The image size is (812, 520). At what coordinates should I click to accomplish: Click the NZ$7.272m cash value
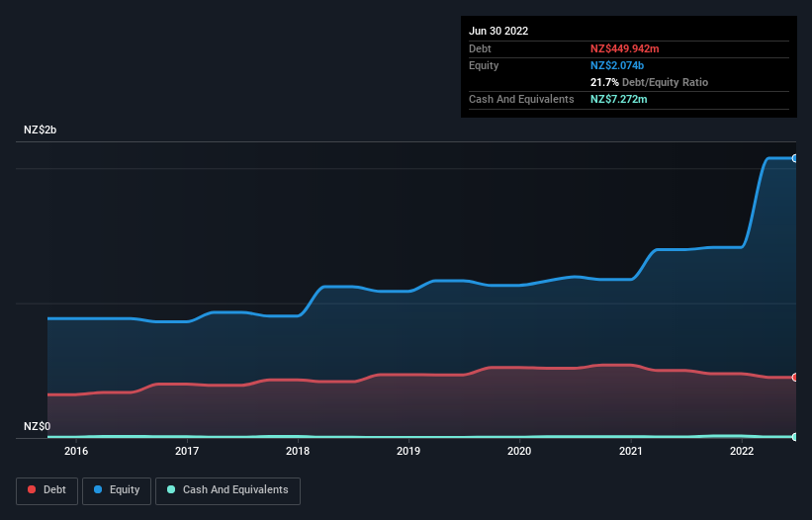pos(618,99)
